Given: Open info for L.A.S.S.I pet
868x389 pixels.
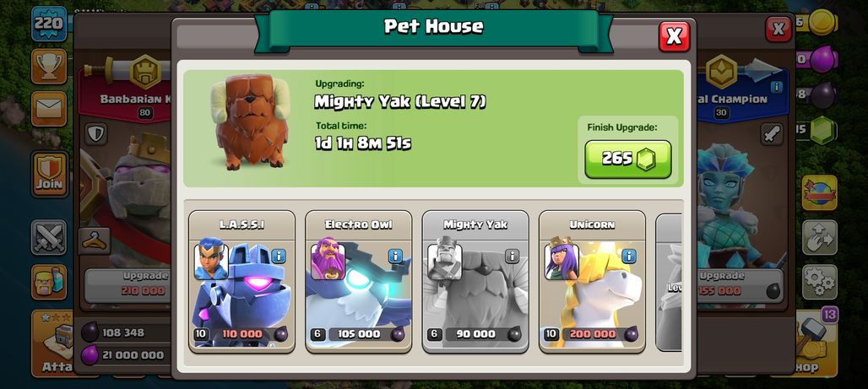Looking at the screenshot, I should point(279,257).
